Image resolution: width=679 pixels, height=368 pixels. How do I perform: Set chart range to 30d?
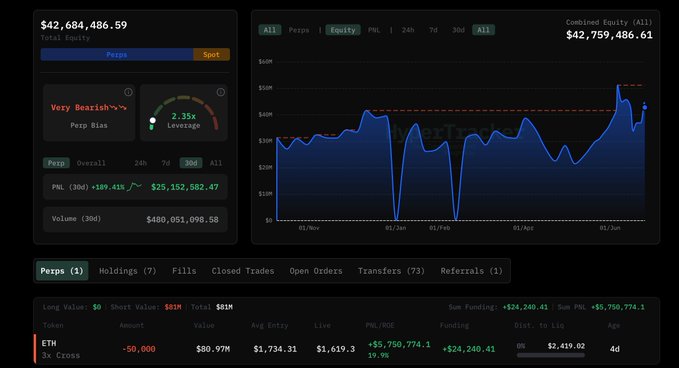458,30
